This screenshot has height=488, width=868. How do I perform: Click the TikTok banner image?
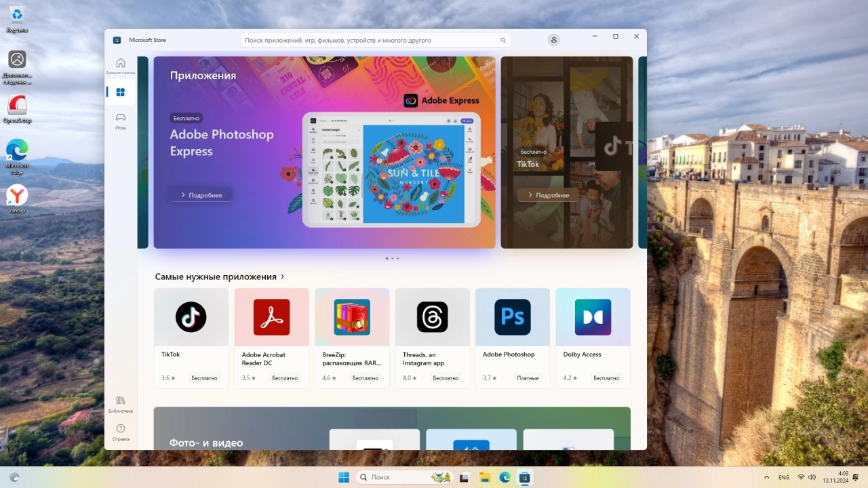pos(567,152)
